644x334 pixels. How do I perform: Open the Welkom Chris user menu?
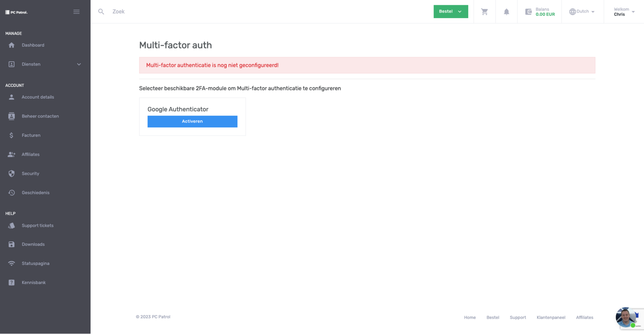pos(624,12)
